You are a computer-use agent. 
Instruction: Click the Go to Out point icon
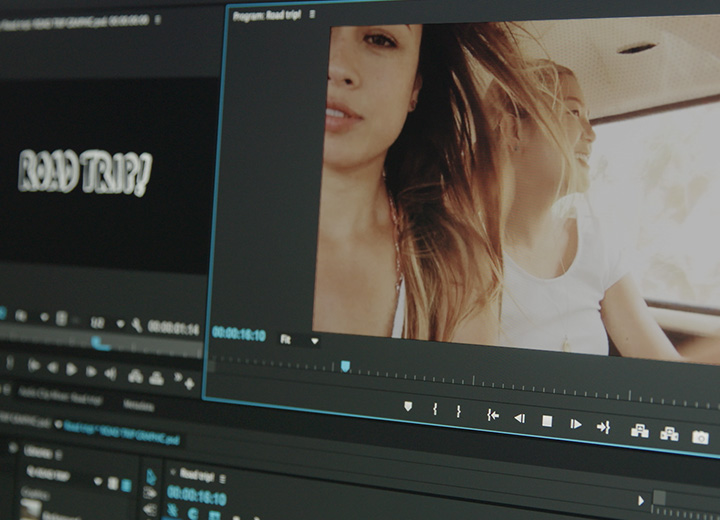click(x=603, y=427)
